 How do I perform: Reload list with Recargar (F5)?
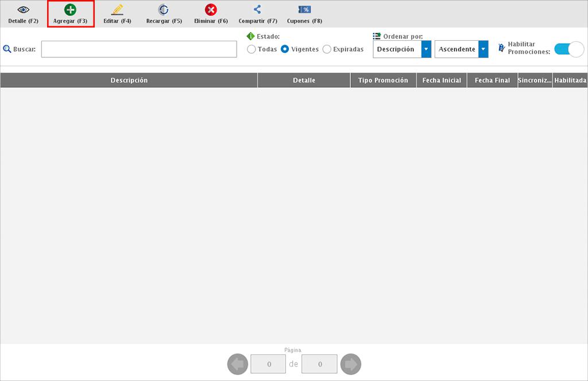tap(164, 10)
